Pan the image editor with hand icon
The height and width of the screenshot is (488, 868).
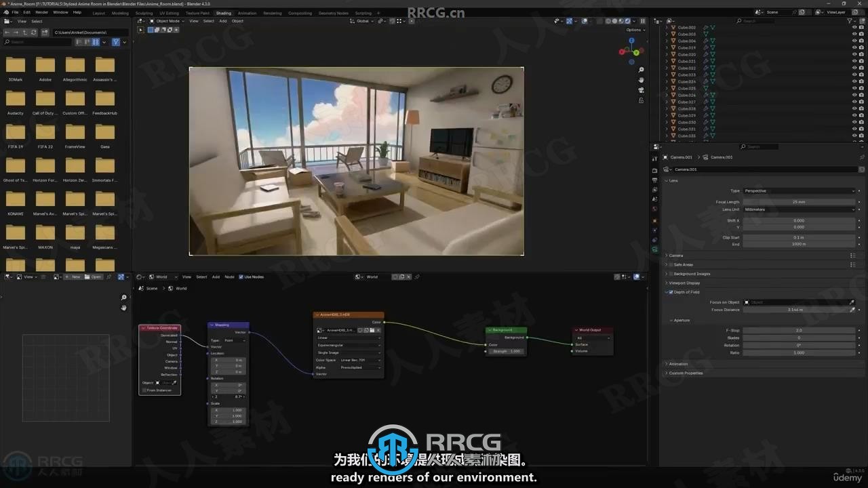coord(123,308)
